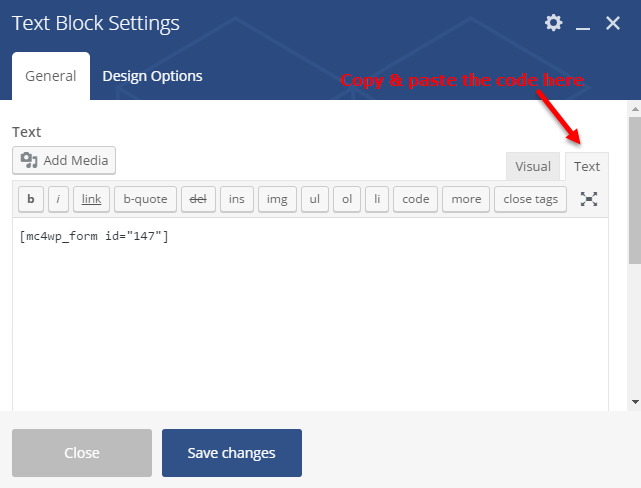Insert list item with li button
Viewport: 641px width, 488px height.
[377, 199]
